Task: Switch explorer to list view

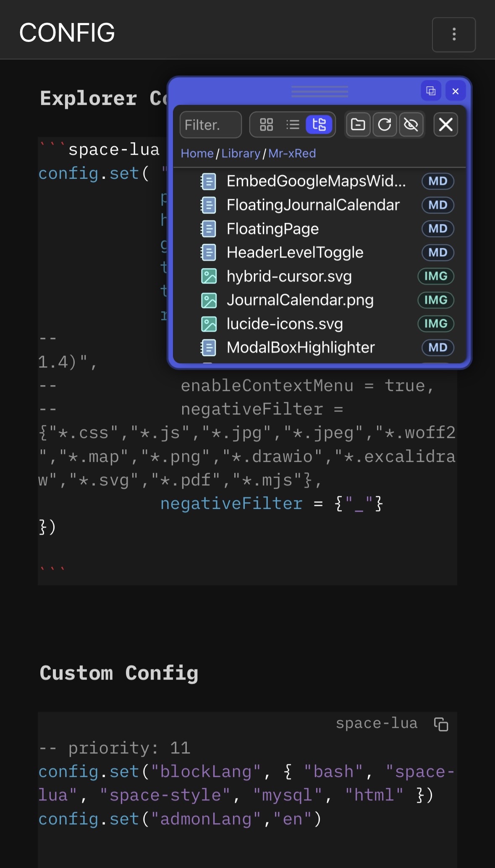Action: tap(293, 125)
